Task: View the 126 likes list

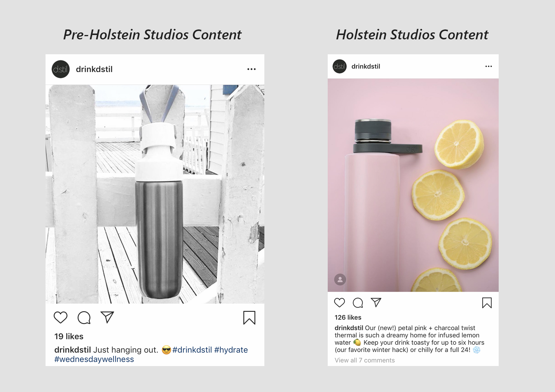Action: pos(348,317)
